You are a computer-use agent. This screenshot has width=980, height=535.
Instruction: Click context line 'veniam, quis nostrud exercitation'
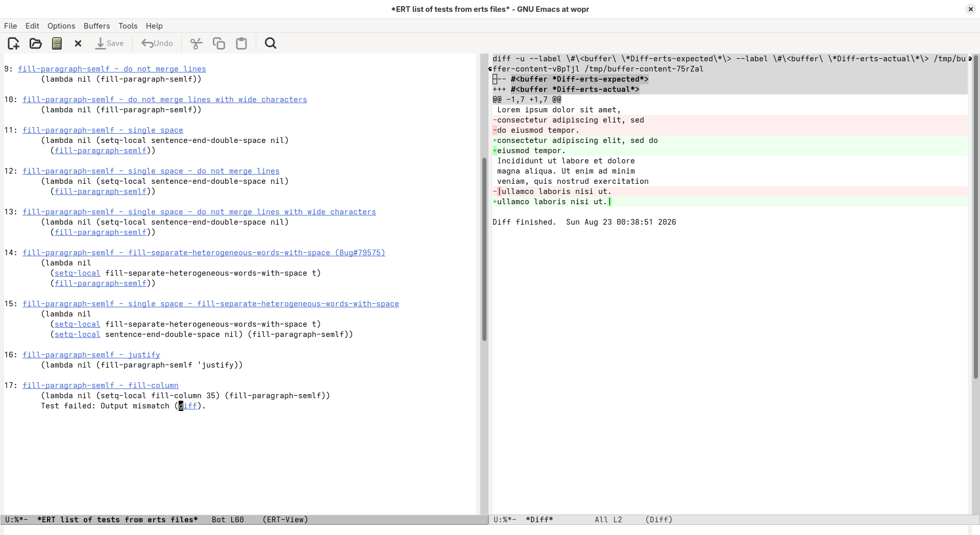573,181
